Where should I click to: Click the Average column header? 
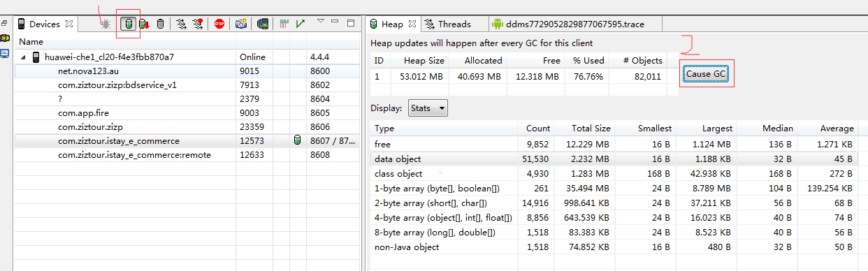(827, 128)
